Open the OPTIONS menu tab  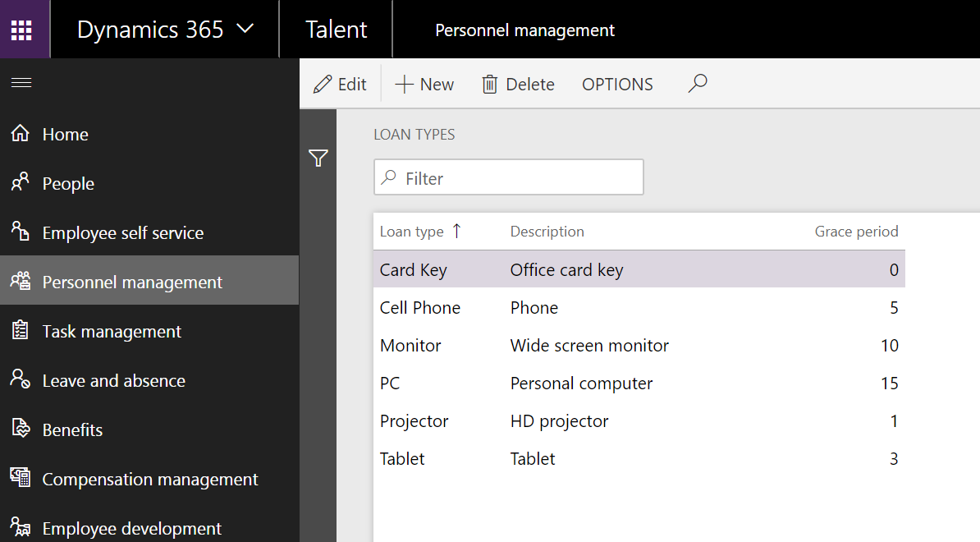(x=617, y=85)
